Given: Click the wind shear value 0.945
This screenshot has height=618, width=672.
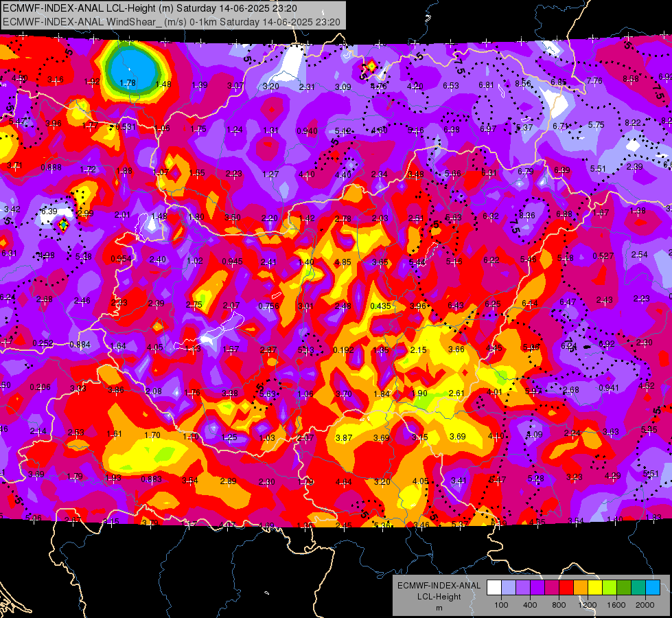Looking at the screenshot, I should 232,261.
